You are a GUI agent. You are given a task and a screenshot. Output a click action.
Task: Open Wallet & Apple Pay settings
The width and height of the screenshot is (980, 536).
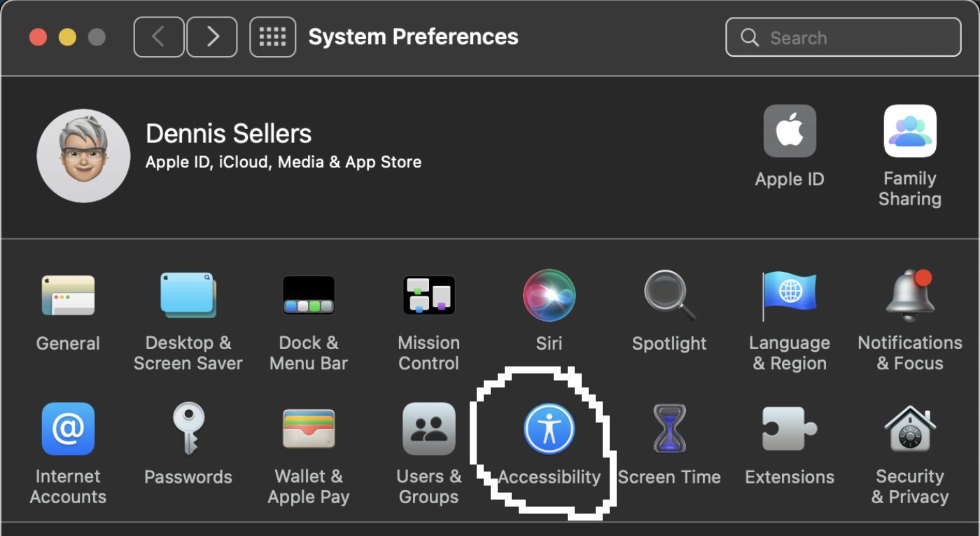[308, 429]
